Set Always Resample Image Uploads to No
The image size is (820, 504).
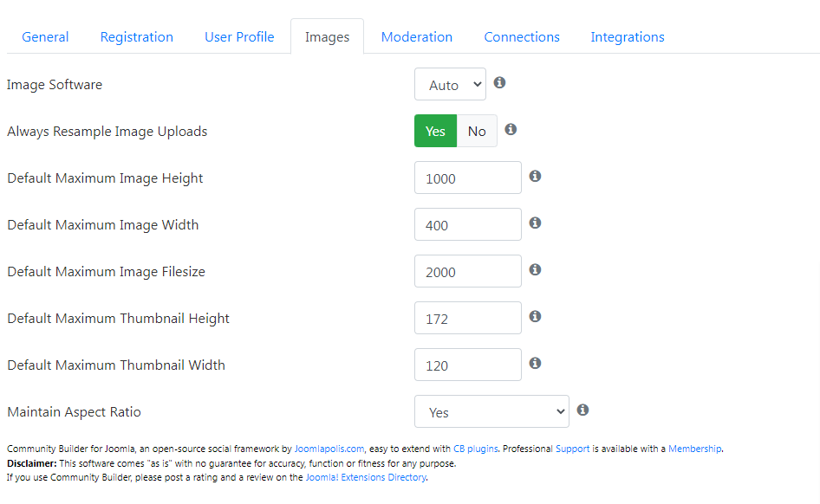click(x=477, y=131)
